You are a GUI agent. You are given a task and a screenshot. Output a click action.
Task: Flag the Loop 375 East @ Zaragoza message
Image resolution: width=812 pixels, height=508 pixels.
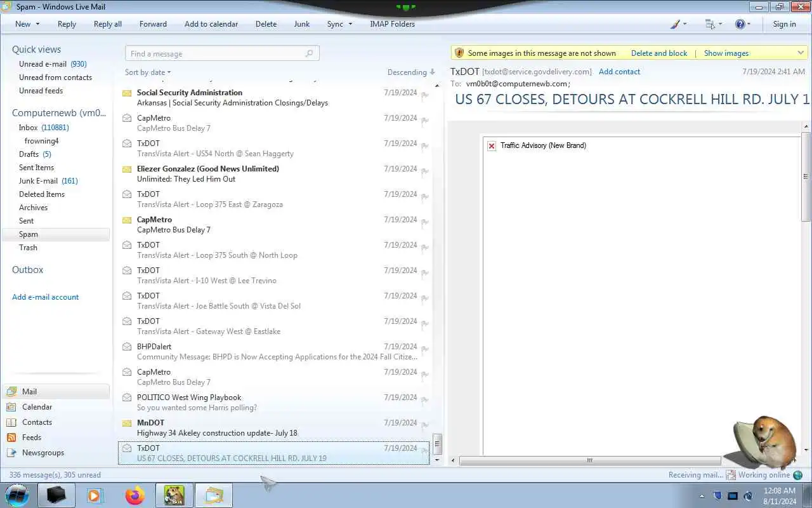pos(425,197)
